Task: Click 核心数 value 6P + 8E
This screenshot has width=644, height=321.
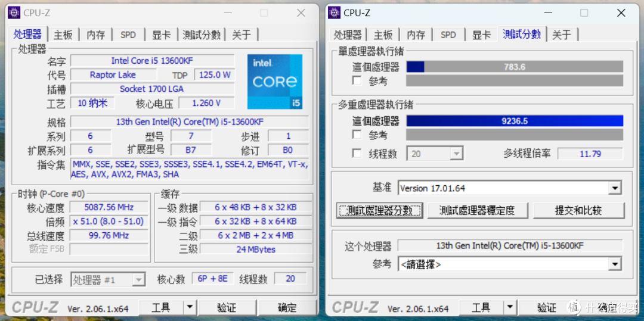Action: (213, 279)
